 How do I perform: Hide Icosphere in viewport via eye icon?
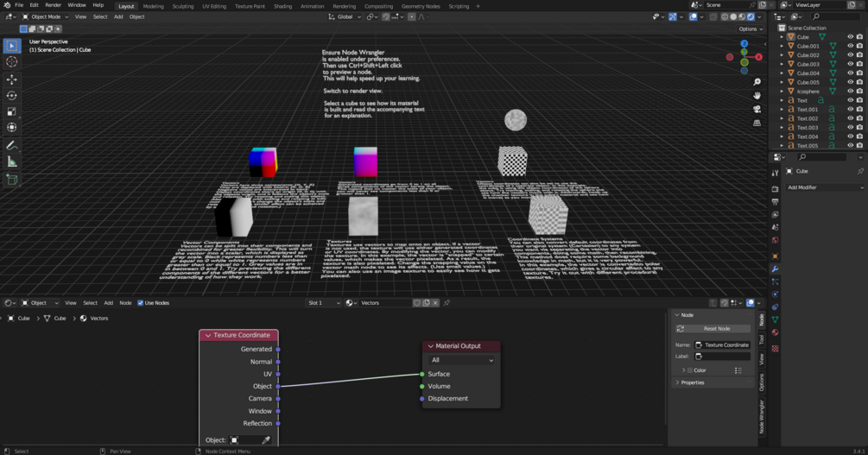tap(850, 92)
